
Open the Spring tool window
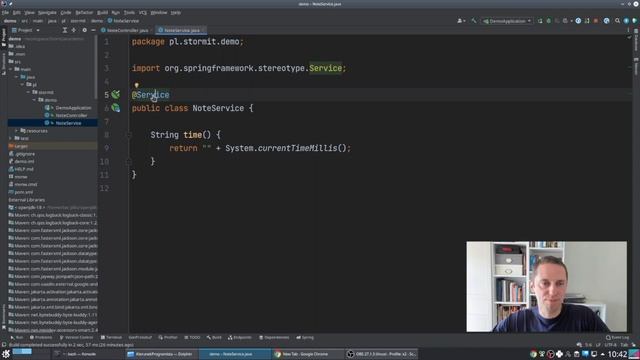click(305, 338)
